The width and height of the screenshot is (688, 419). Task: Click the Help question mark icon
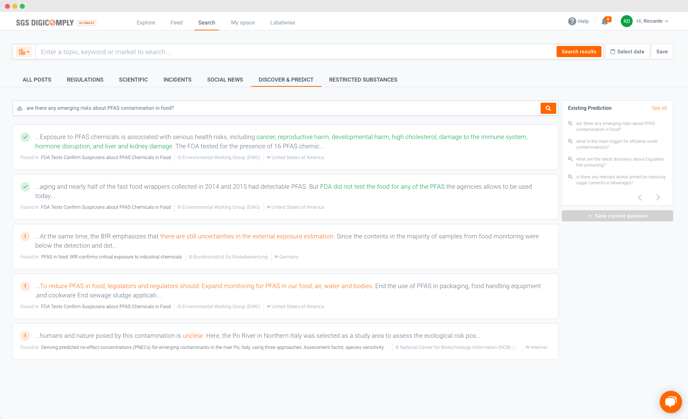click(x=572, y=21)
